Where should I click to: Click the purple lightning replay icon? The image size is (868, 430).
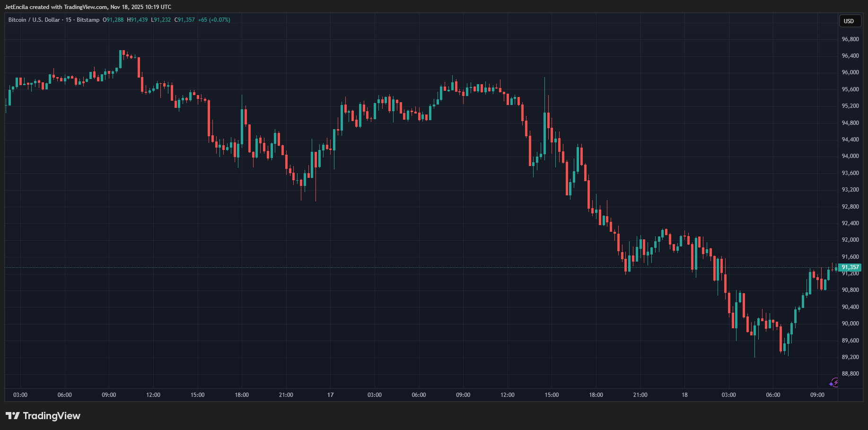(834, 382)
